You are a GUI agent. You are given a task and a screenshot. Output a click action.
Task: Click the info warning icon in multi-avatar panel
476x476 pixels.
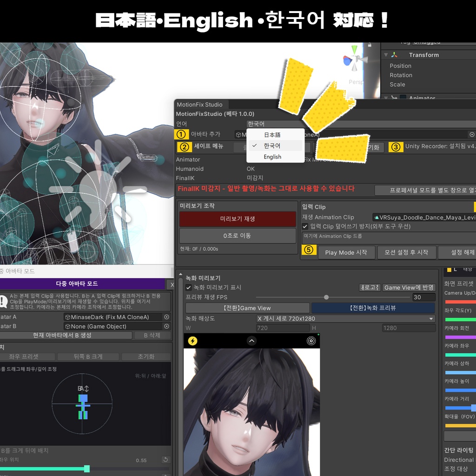pyautogui.click(x=3, y=301)
